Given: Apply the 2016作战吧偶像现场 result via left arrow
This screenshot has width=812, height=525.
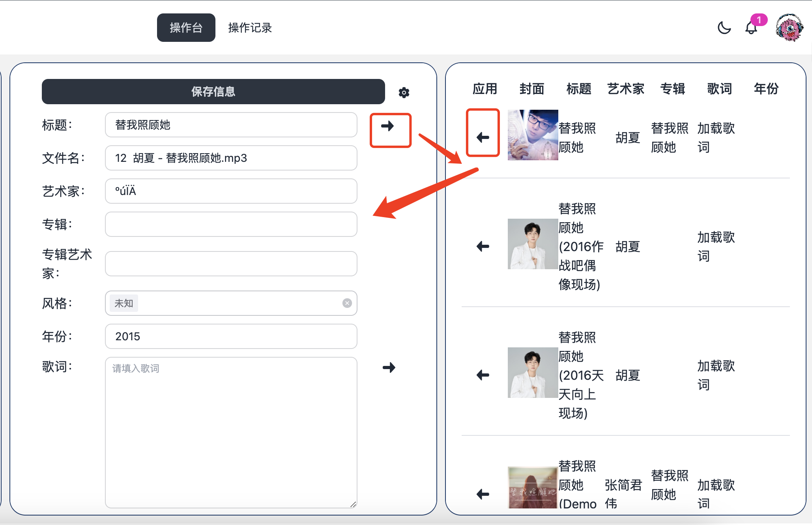Looking at the screenshot, I should (x=483, y=246).
